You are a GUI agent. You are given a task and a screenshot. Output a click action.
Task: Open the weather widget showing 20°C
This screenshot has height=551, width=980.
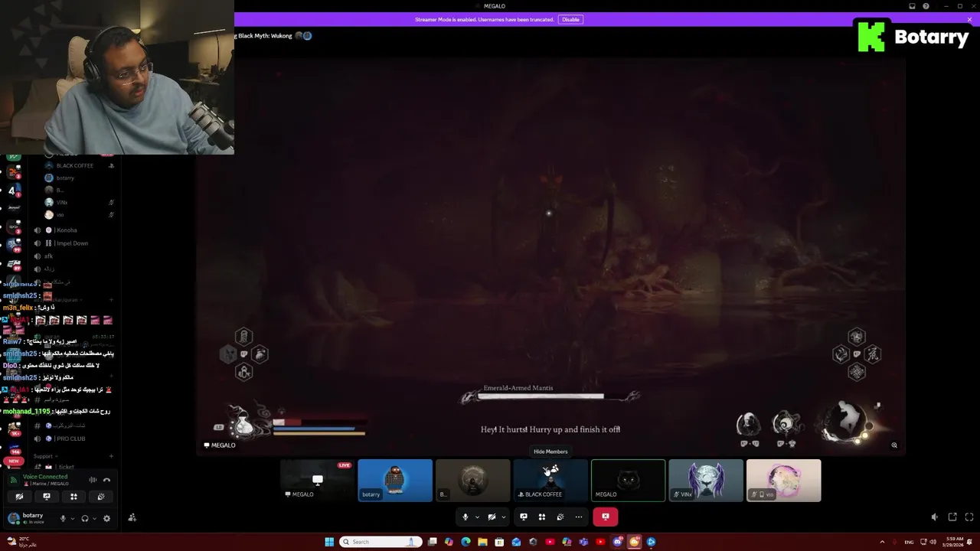(x=21, y=542)
